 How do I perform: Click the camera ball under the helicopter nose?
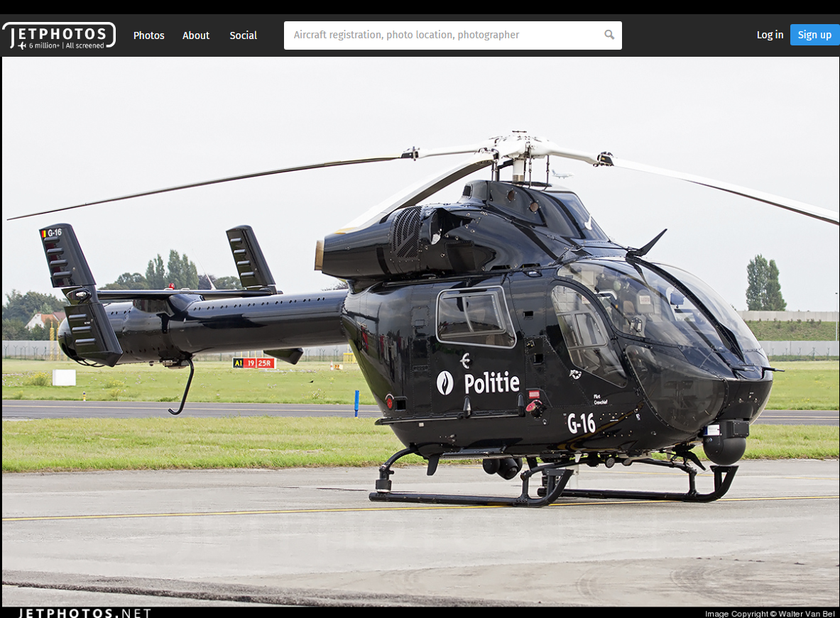click(x=724, y=448)
